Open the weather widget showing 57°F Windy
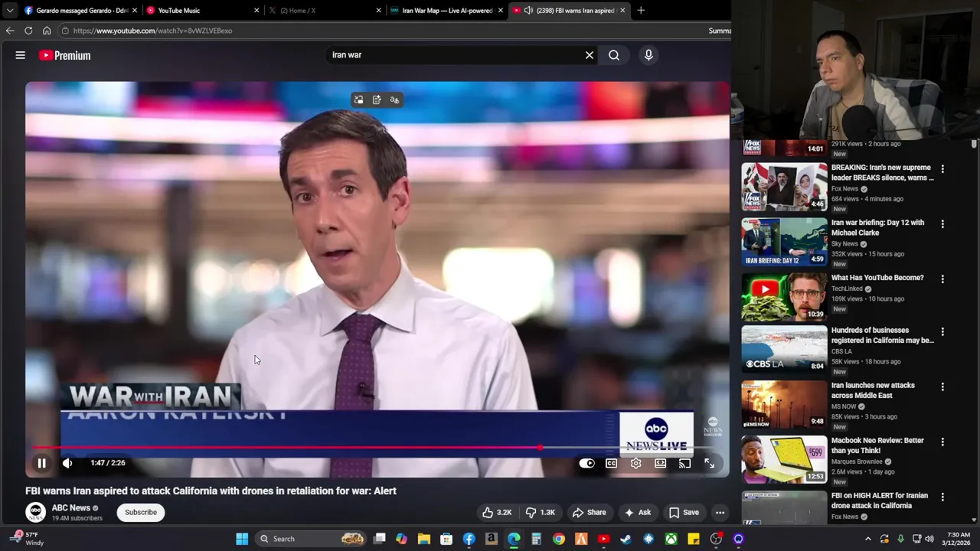This screenshot has width=980, height=551. 27,539
